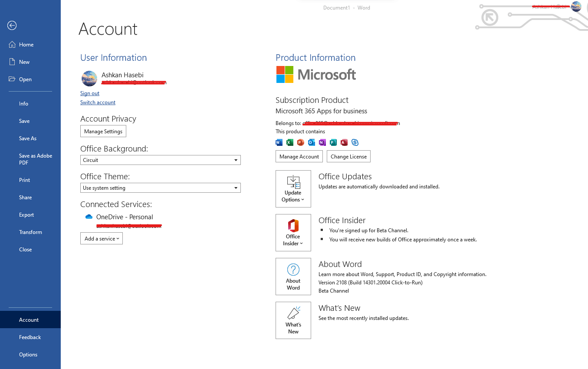Screen dimensions: 588x369
Task: Open Word Options
Action: click(30, 355)
